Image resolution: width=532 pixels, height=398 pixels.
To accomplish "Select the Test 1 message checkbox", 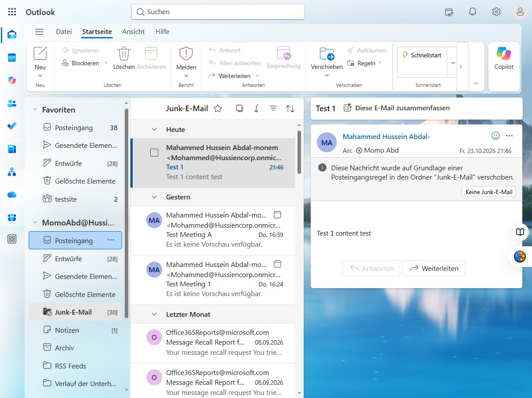I will 154,153.
